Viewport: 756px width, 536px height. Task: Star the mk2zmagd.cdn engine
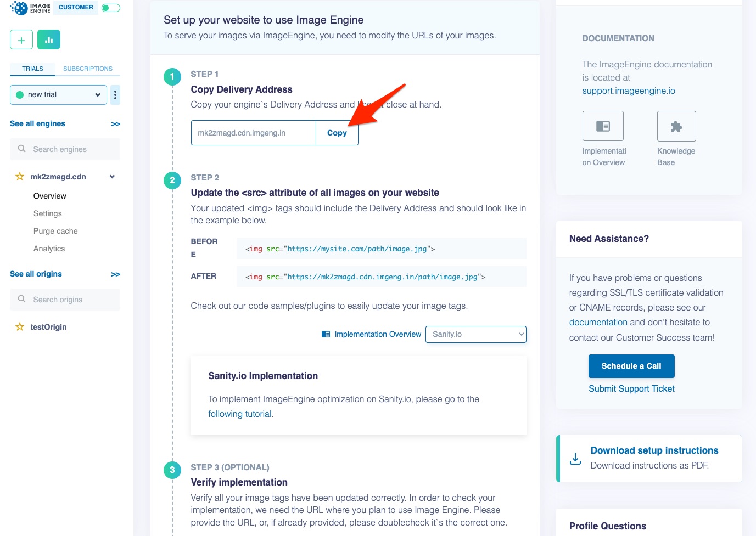click(x=20, y=177)
